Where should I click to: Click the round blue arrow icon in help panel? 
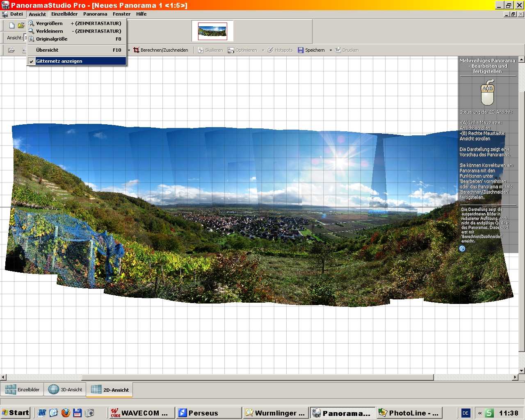tap(462, 249)
